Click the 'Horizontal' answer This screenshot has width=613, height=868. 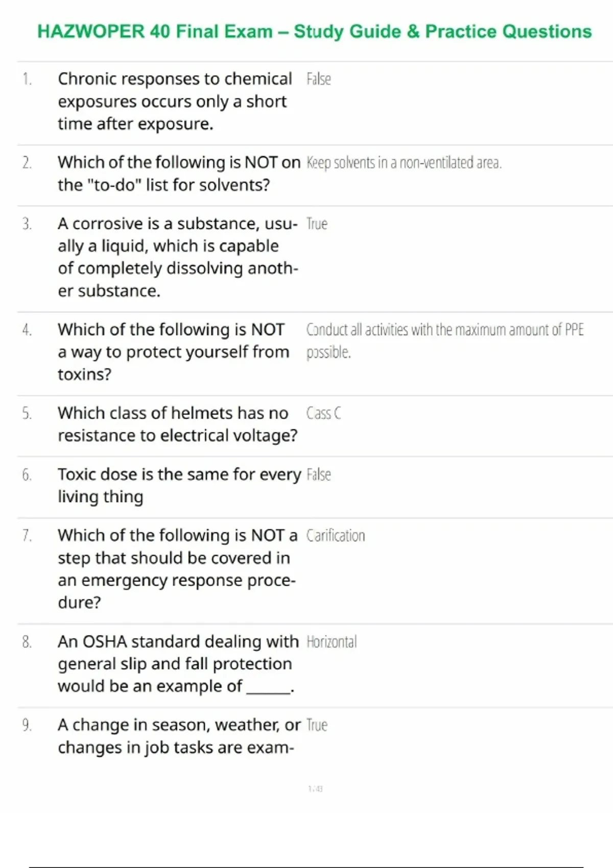(x=332, y=642)
